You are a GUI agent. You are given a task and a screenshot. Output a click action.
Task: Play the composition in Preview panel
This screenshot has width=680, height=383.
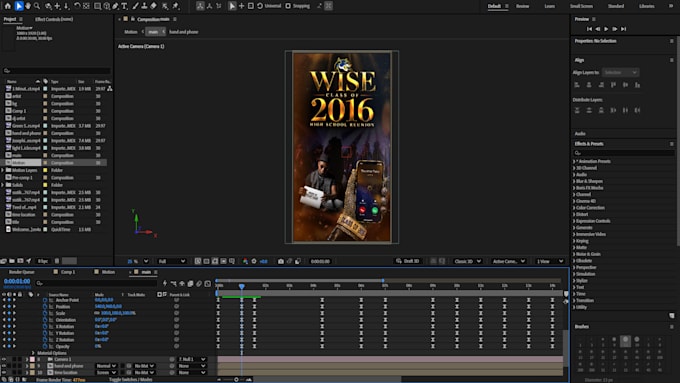point(606,29)
